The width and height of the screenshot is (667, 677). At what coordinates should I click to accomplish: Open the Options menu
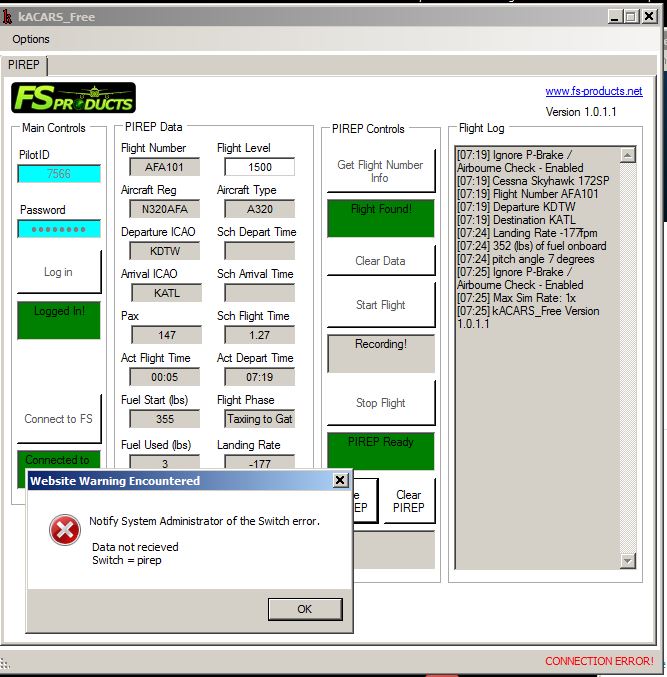point(31,39)
